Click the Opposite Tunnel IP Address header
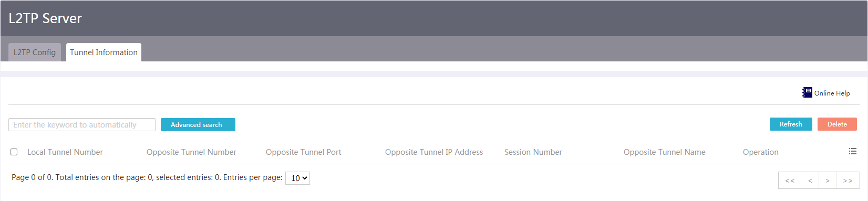Screen dimensions: 868x201 click(x=434, y=152)
